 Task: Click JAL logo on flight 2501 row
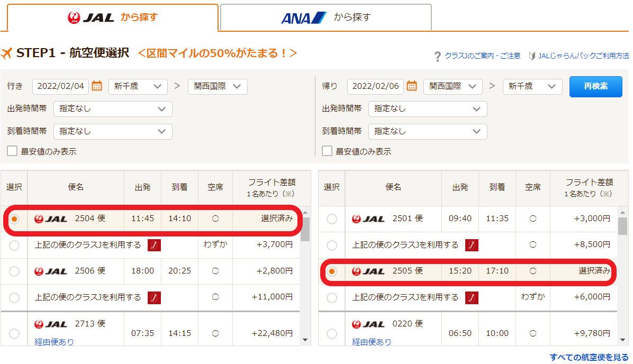click(368, 219)
